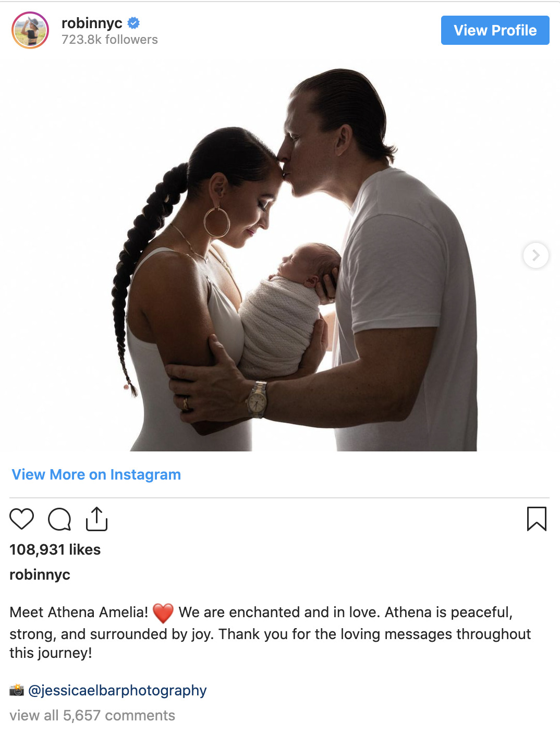
Task: Click the View Profile button
Action: (495, 30)
